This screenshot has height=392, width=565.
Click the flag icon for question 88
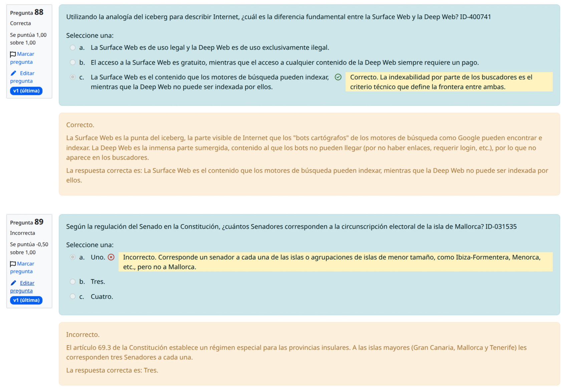point(13,54)
